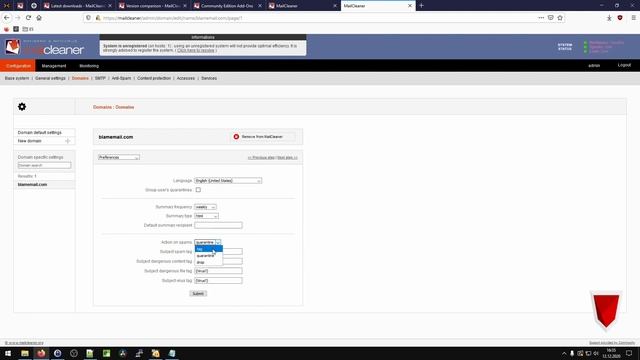Toggle Group user's quarantines checkbox

pyautogui.click(x=198, y=190)
